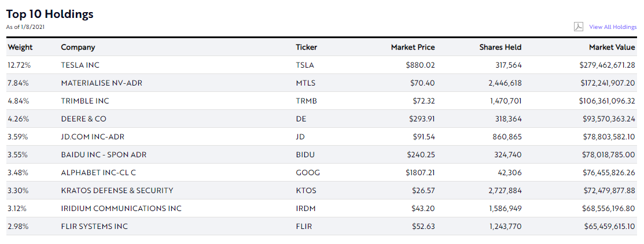This screenshot has width=644, height=244.
Task: Click the GOOG ticker symbol
Action: (307, 173)
